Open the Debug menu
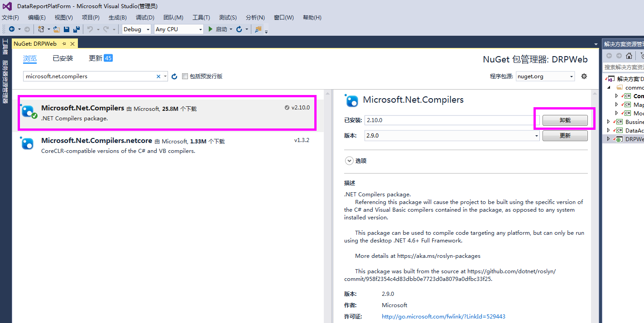 (145, 17)
